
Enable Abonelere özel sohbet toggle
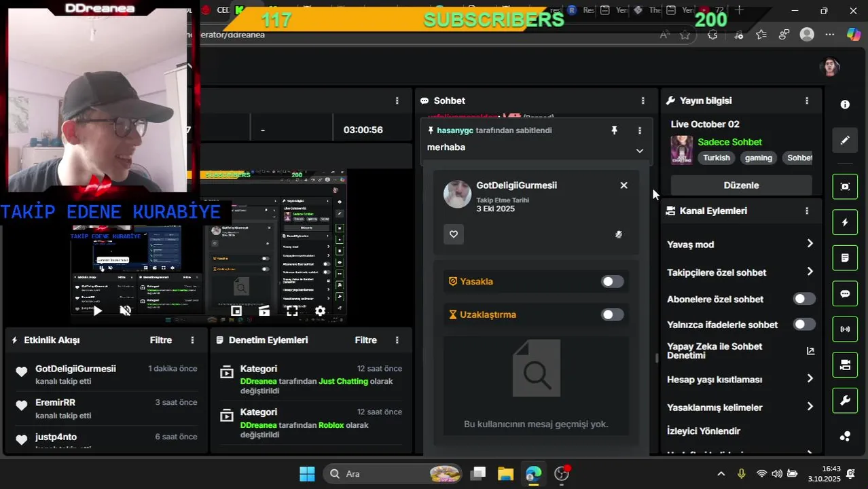[804, 299]
